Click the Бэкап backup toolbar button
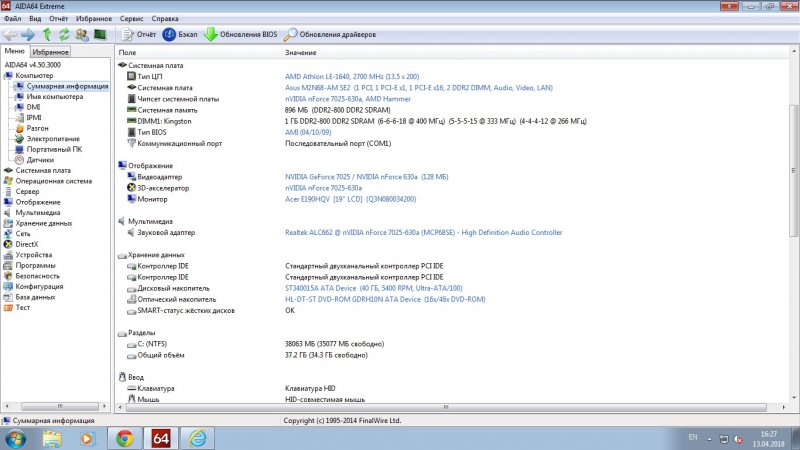Screen dimensions: 800x450 pos(178,35)
